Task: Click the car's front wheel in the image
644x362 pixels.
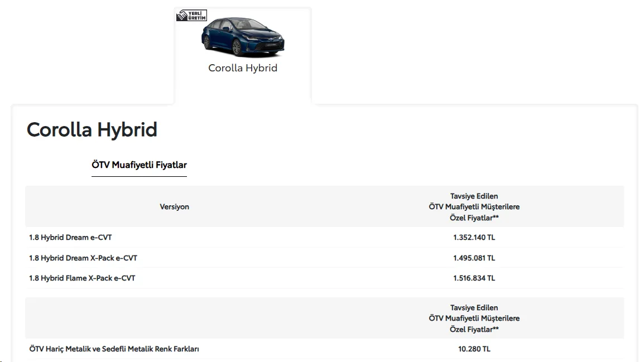Action: (x=237, y=47)
